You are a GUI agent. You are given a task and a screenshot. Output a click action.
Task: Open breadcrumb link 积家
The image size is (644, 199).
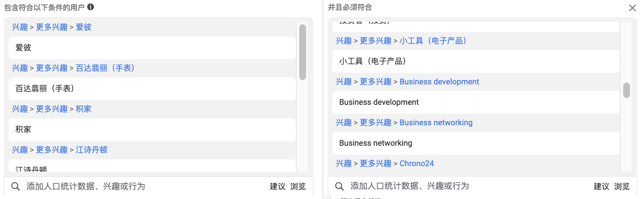pyautogui.click(x=84, y=109)
